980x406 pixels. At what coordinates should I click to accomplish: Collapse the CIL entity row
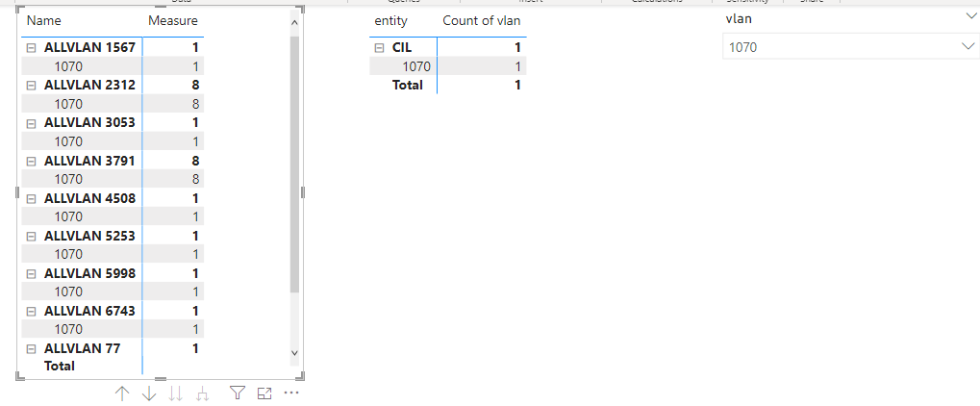click(378, 47)
